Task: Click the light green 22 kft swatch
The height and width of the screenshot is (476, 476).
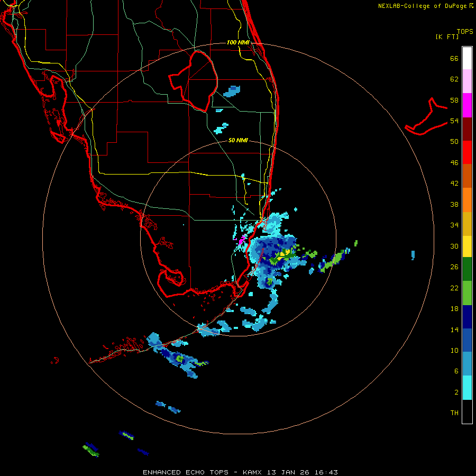Action: (x=467, y=293)
